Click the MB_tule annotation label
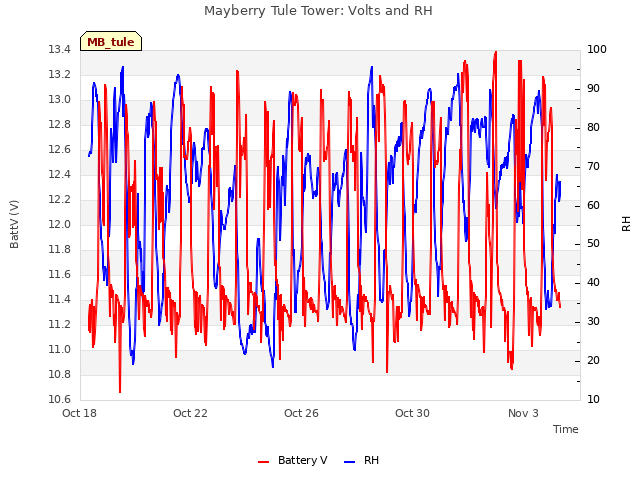The width and height of the screenshot is (640, 480). click(111, 42)
